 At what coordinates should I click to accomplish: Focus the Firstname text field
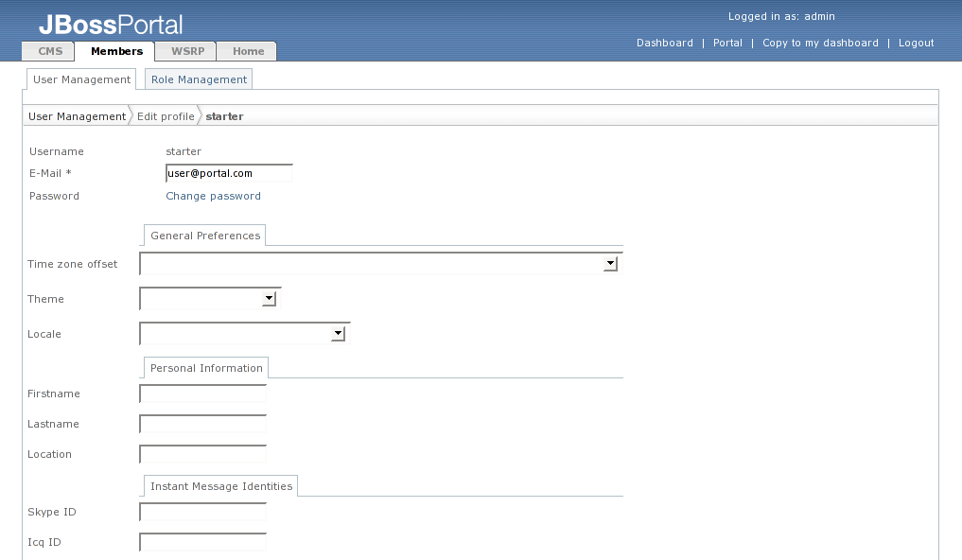[x=203, y=394]
